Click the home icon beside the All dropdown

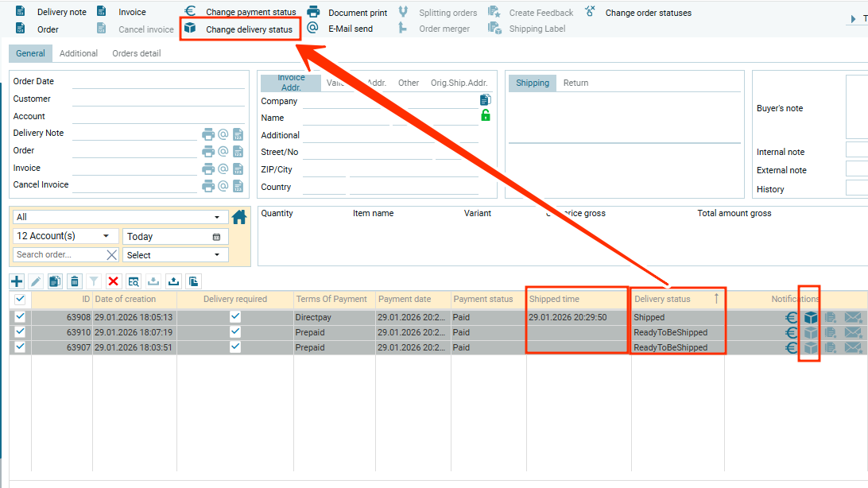tap(239, 217)
